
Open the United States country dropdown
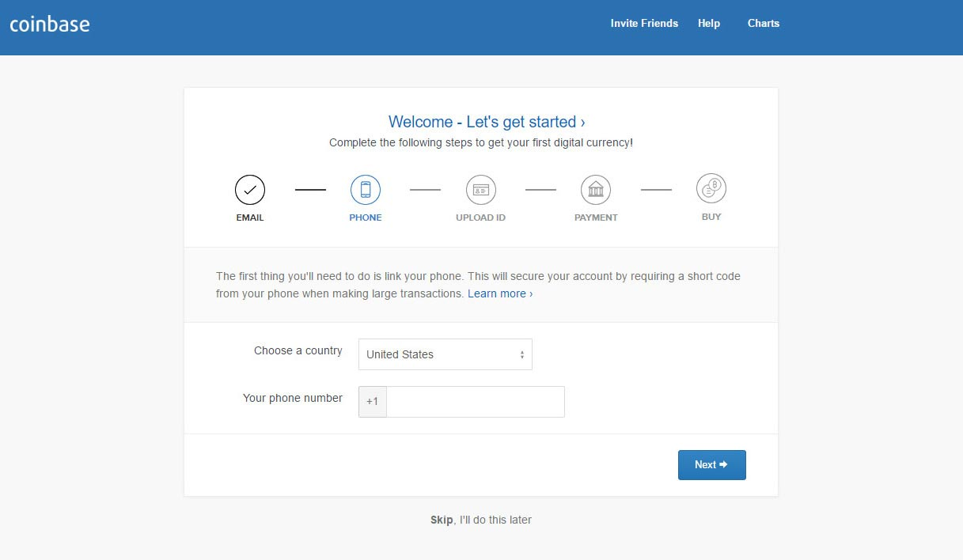pyautogui.click(x=445, y=354)
